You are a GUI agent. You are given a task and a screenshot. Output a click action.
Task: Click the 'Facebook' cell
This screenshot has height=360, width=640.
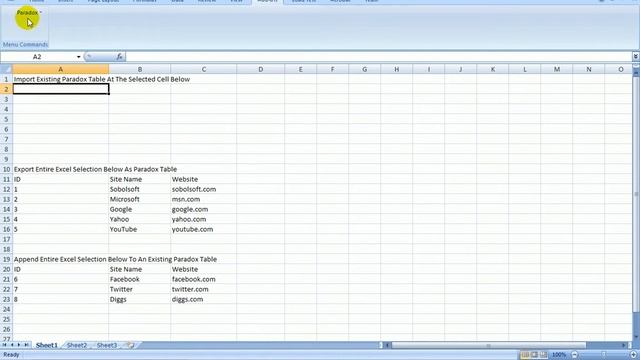pyautogui.click(x=140, y=279)
